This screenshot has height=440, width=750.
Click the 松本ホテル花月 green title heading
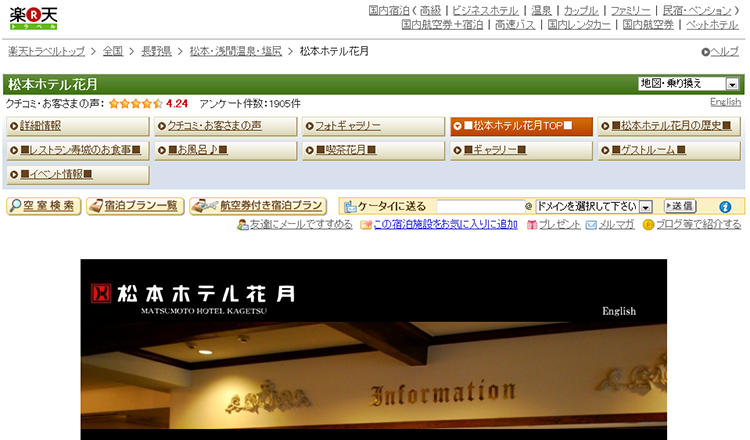(53, 84)
